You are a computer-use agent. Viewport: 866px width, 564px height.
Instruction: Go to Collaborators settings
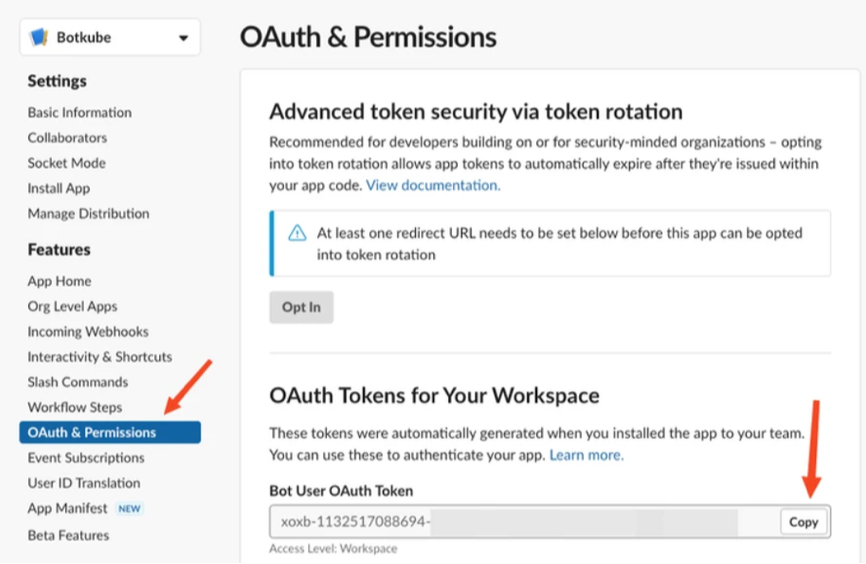[67, 138]
